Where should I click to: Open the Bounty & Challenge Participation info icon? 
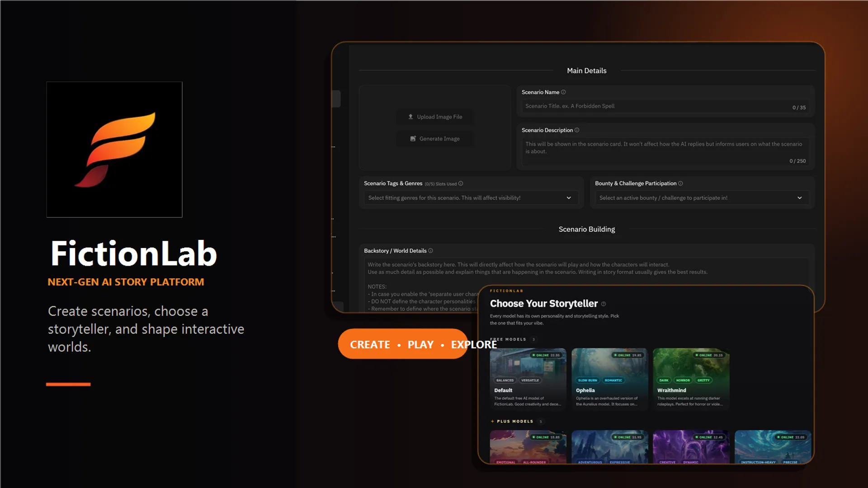680,183
